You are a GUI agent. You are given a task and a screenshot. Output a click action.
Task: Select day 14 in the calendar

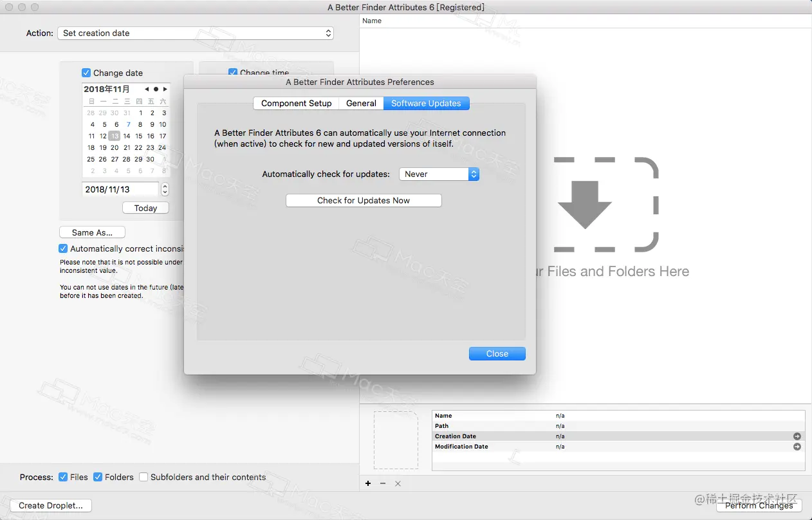(127, 136)
